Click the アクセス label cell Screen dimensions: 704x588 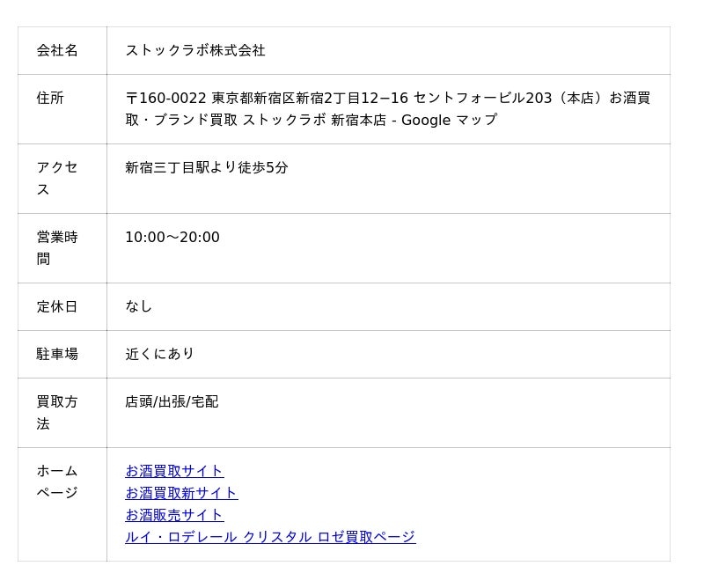click(57, 178)
